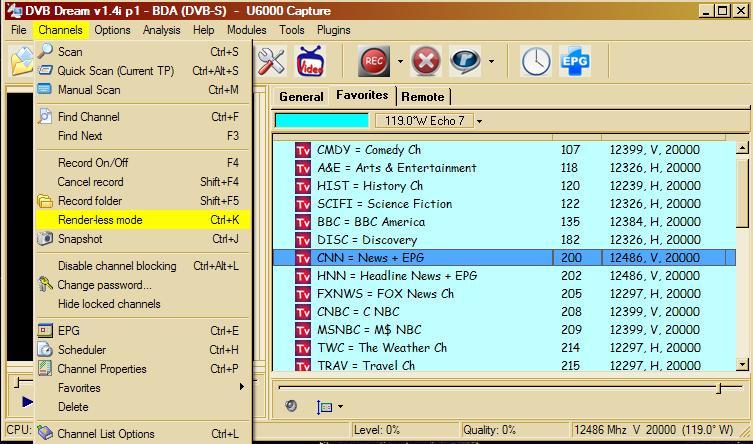
Task: Toggle Hide locked channels menu item
Action: pos(143,304)
